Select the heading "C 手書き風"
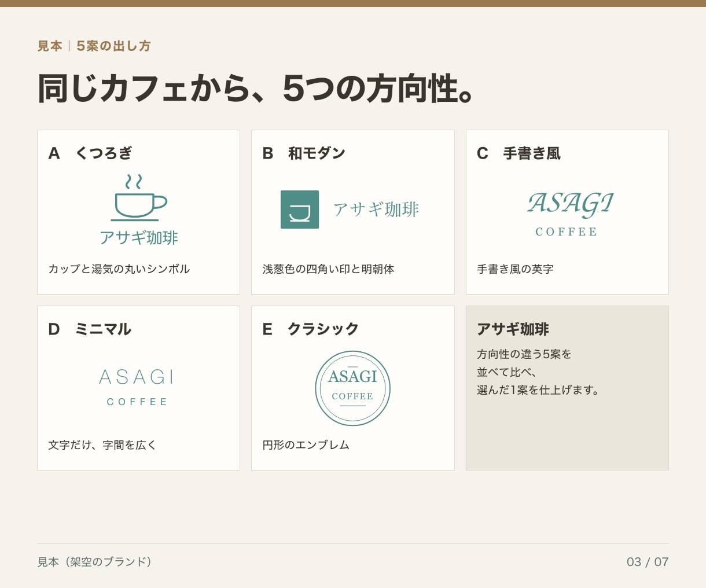 (x=519, y=153)
